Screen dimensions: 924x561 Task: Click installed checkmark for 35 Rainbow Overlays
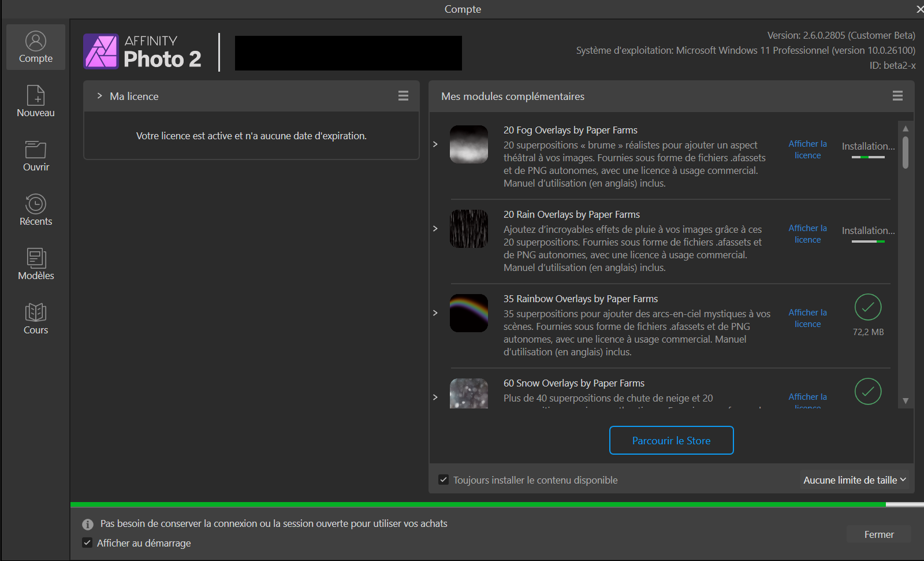coord(868,307)
